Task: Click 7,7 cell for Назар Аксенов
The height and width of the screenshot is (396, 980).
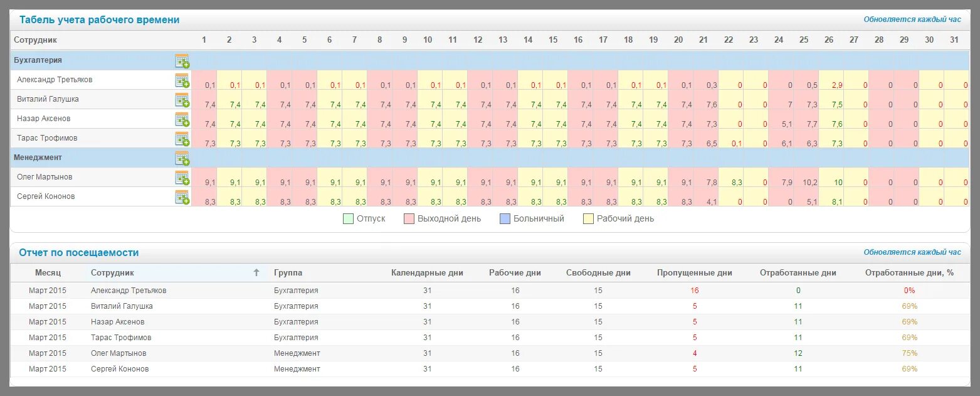Action: point(806,119)
